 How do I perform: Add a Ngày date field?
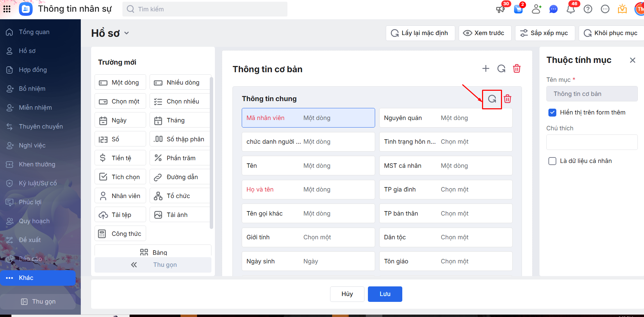pos(120,120)
